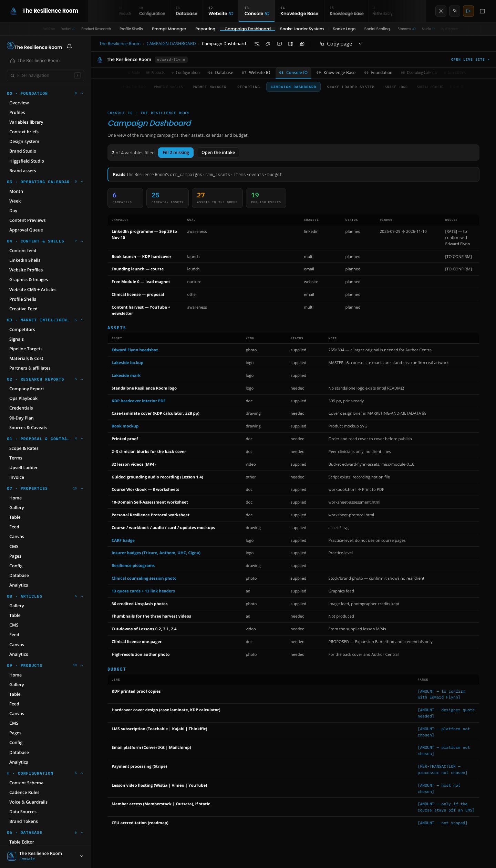Open Voice & Guardrails in the sidebar
496x868 pixels.
28,802
